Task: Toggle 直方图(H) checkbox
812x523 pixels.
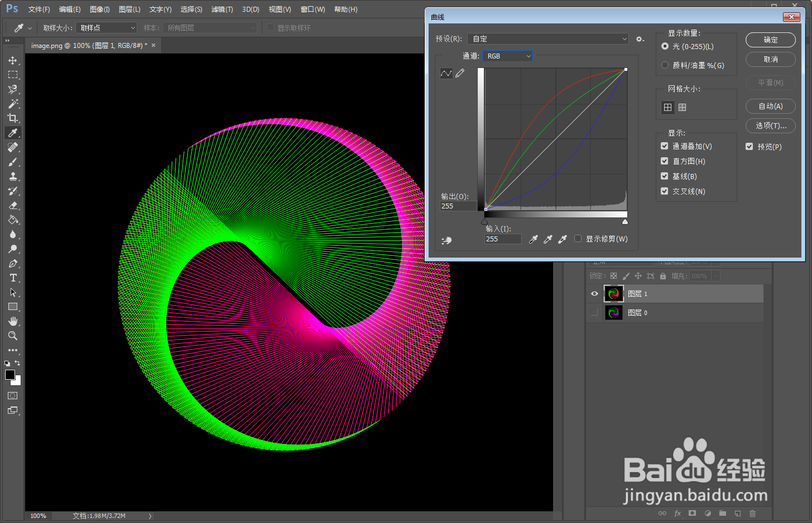Action: click(x=664, y=161)
